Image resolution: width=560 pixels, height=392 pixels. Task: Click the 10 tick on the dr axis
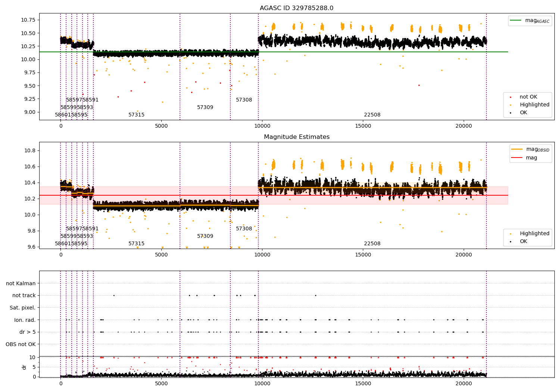point(32,358)
